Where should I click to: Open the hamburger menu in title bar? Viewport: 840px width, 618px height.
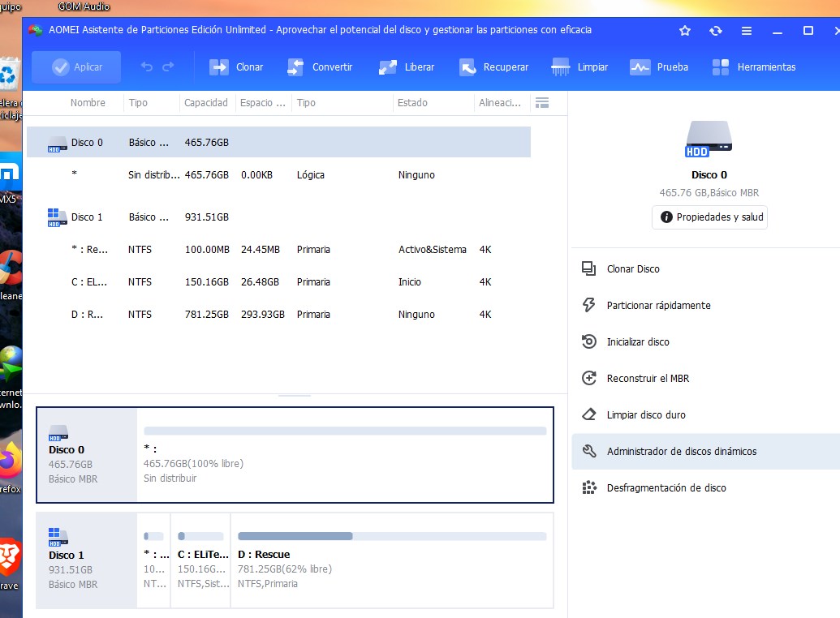[746, 31]
